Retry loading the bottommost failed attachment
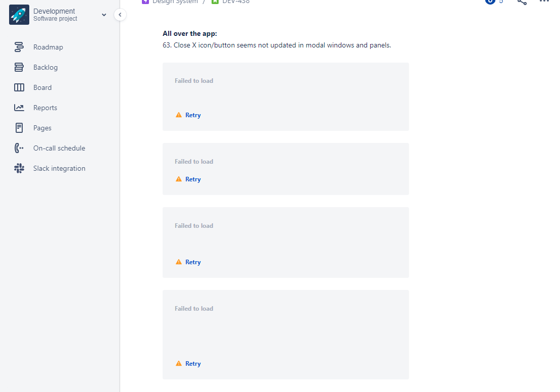The image size is (560, 392). point(193,363)
